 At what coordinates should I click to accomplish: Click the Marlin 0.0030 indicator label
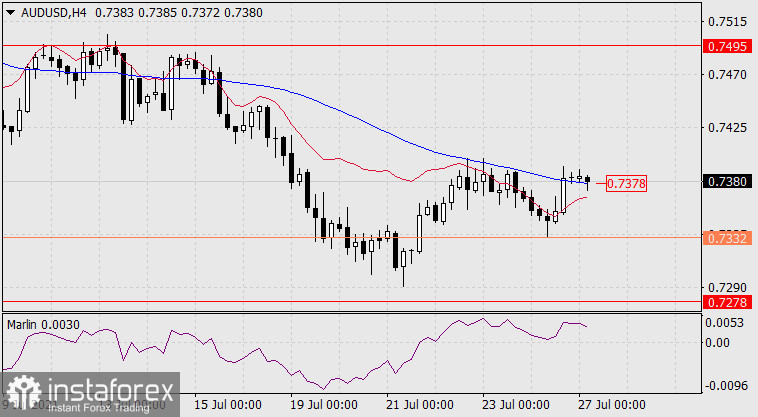(x=44, y=325)
